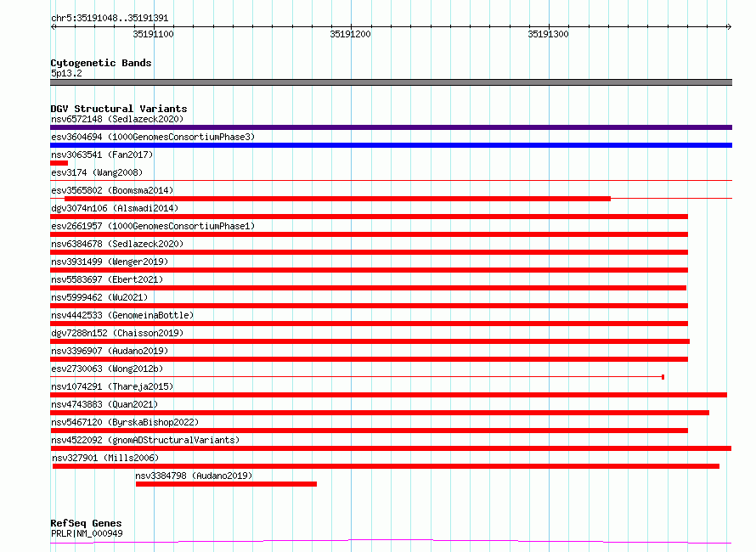Screen dimensions: 756x552
Task: Click the left arrow end of the ruler
Action: pyautogui.click(x=54, y=26)
